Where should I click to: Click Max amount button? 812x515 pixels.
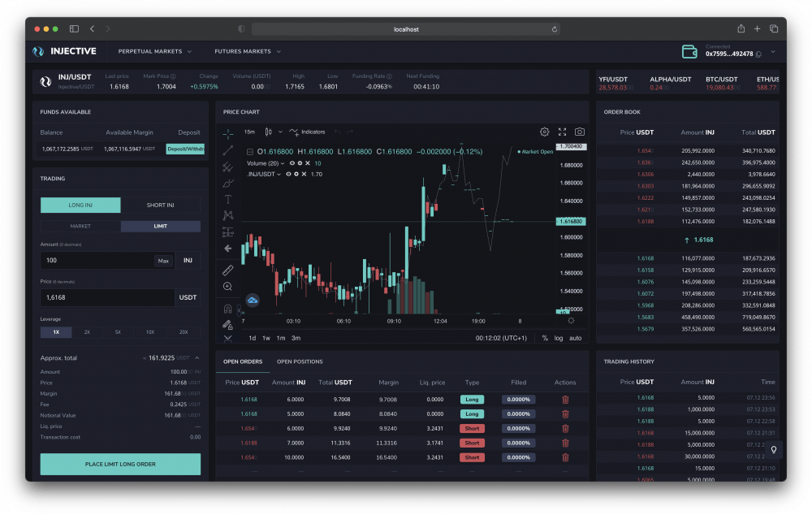pyautogui.click(x=164, y=261)
